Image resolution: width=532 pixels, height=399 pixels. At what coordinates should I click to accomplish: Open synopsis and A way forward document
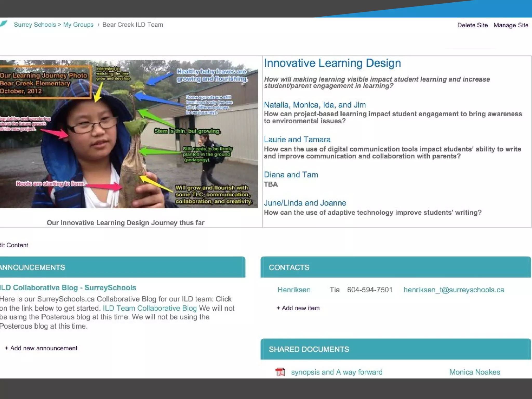point(336,372)
